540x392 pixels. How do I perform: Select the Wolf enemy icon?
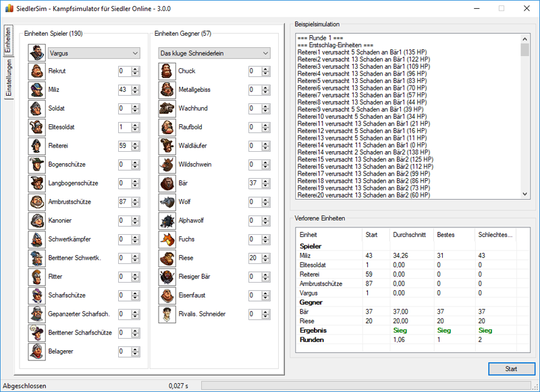click(167, 202)
